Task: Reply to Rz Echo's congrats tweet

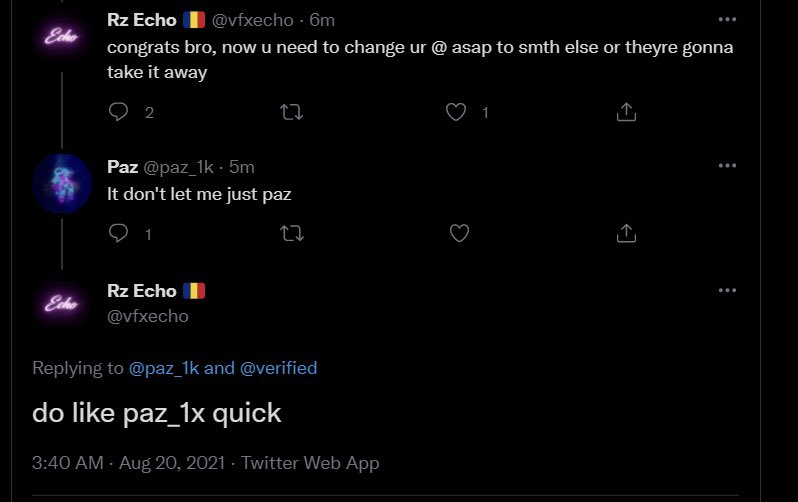Action: coord(119,112)
